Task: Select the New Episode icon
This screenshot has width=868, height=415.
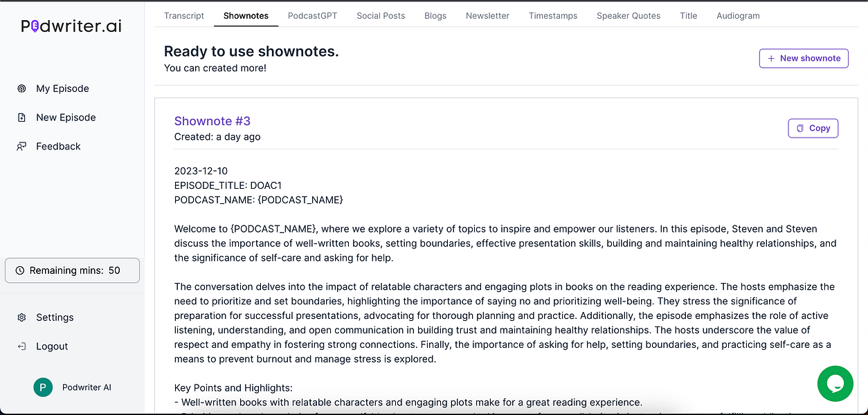Action: coord(21,117)
